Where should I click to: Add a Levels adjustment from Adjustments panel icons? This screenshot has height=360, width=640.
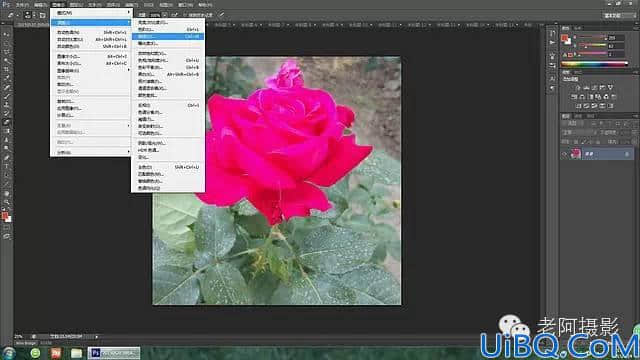tap(586, 87)
